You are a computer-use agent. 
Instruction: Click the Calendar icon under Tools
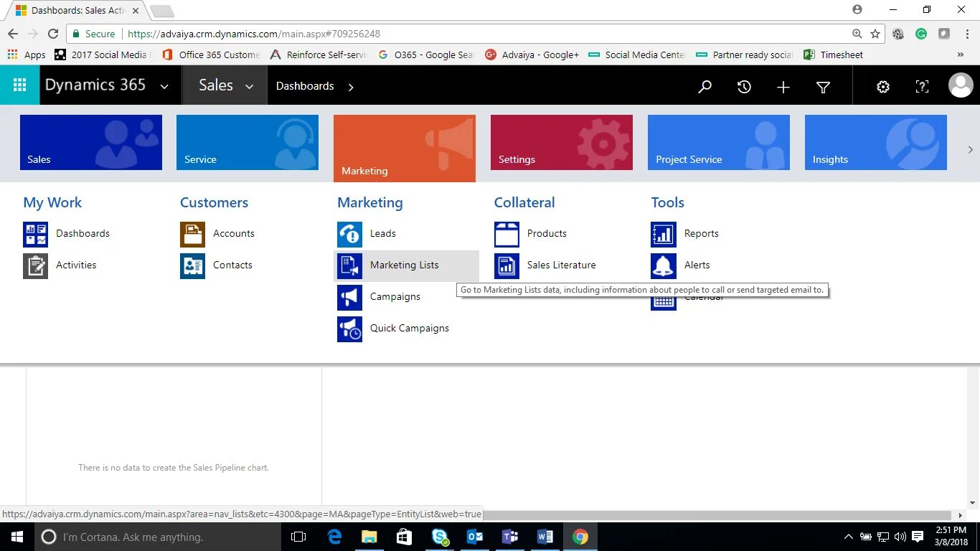[x=664, y=303]
